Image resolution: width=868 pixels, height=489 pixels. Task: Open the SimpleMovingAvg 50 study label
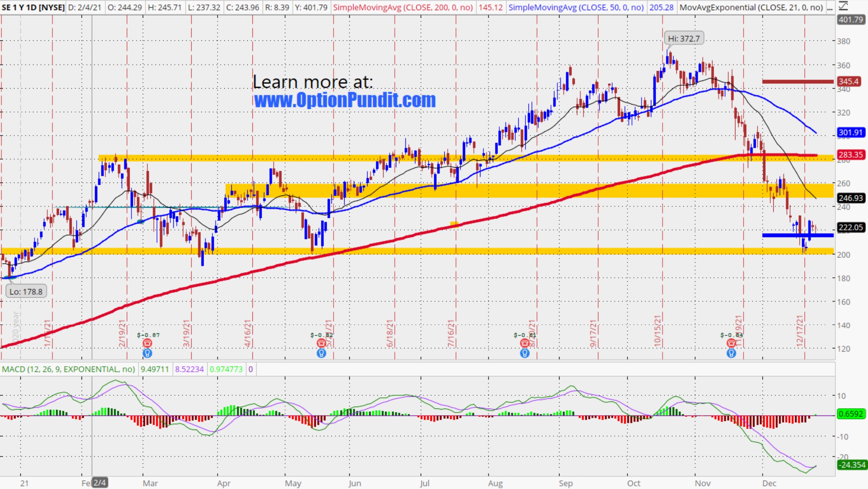(x=576, y=7)
